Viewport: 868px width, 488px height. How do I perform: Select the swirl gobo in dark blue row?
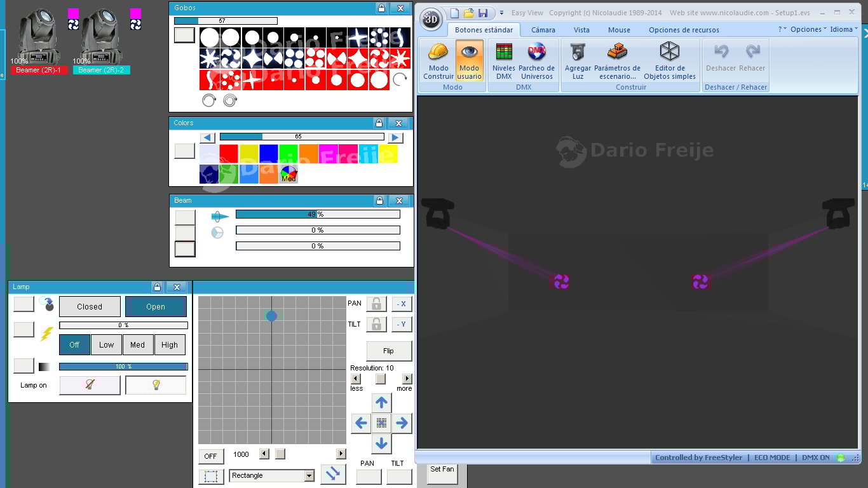point(231,59)
